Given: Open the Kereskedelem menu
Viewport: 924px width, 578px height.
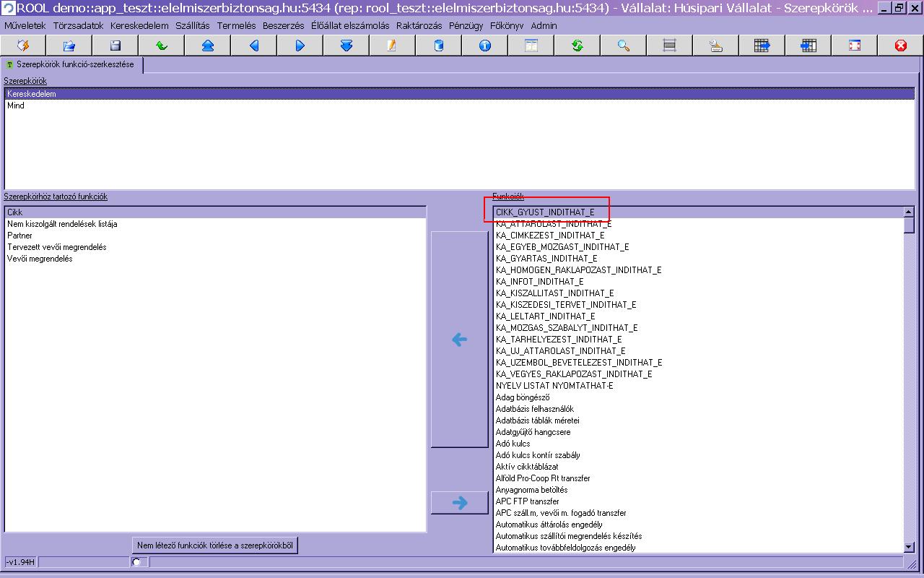Looking at the screenshot, I should click(139, 25).
